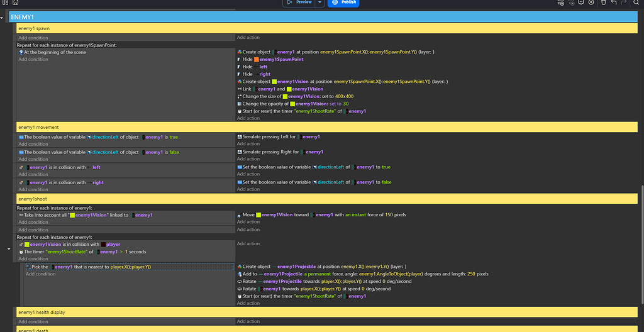Edit the '150' pixels force value
The width and height of the screenshot is (644, 332).
coord(389,215)
